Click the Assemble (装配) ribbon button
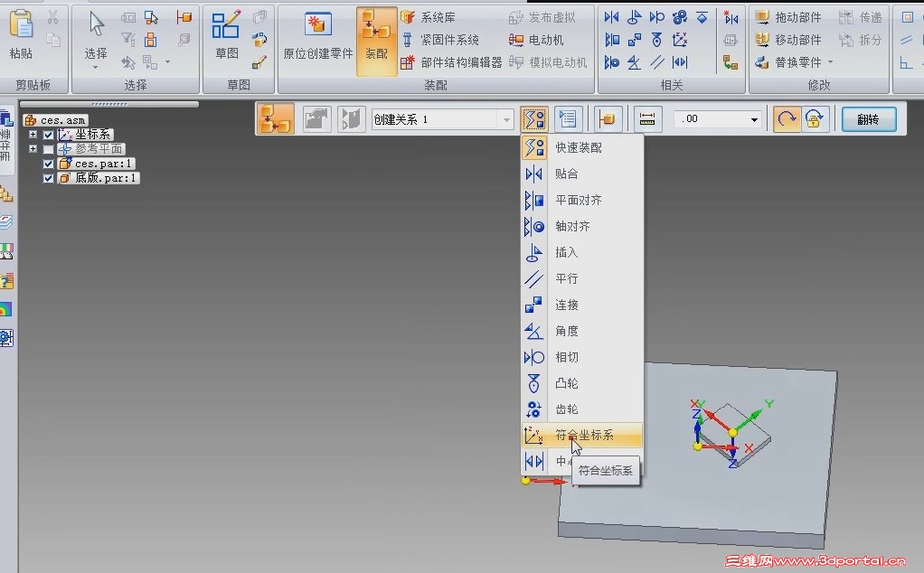The width and height of the screenshot is (924, 573). 376,42
